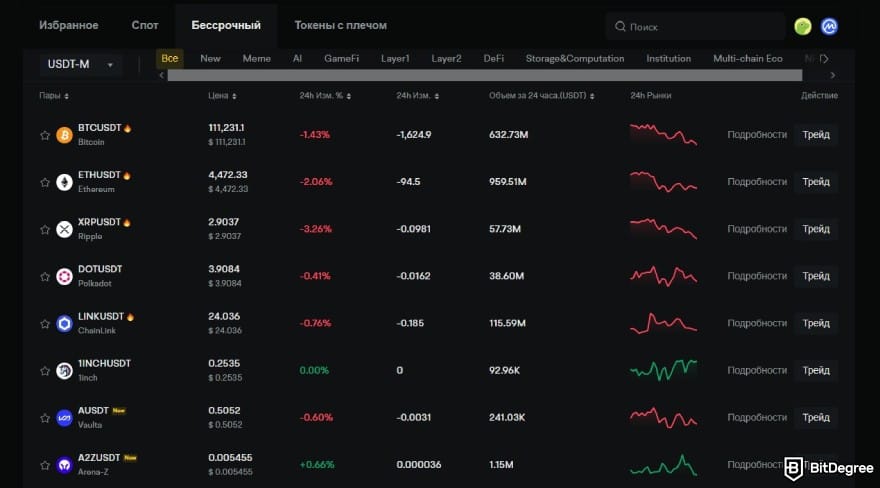Favorite DOTUSDT with its star icon

coord(45,277)
